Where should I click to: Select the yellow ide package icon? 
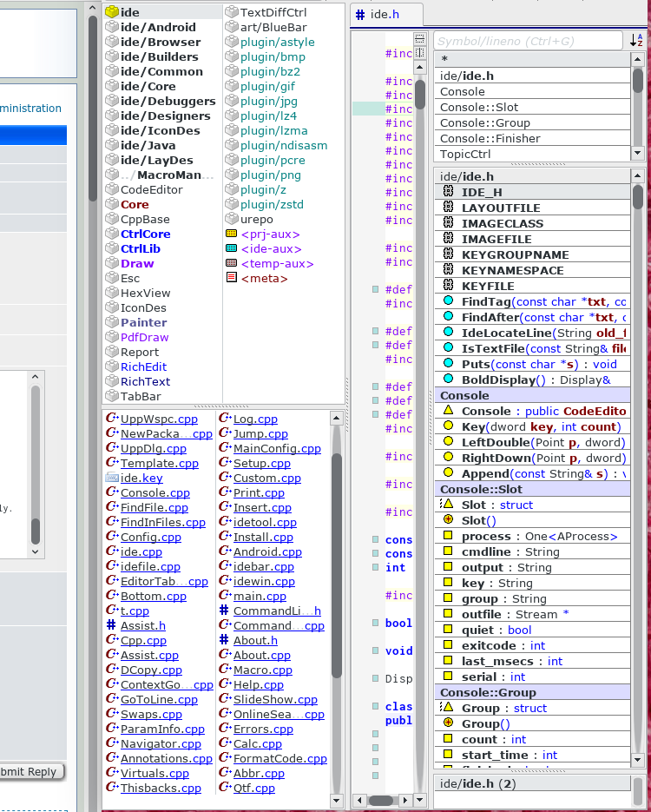pos(112,12)
